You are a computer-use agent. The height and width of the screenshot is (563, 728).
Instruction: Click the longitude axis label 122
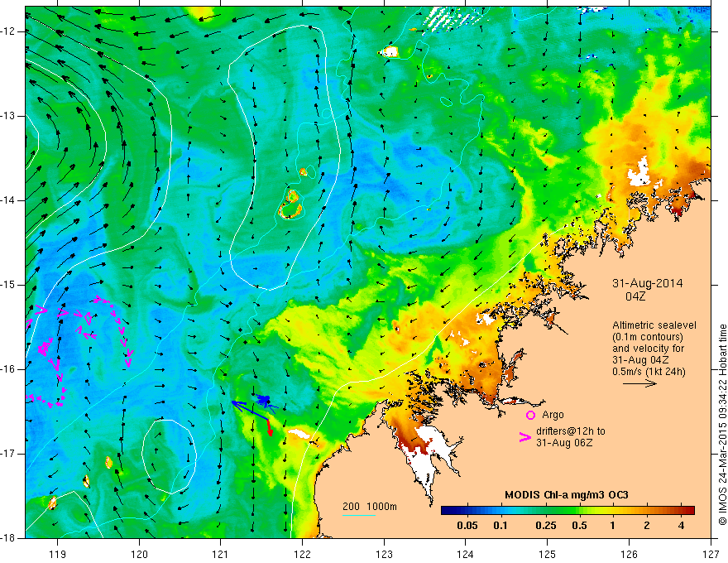tap(302, 554)
